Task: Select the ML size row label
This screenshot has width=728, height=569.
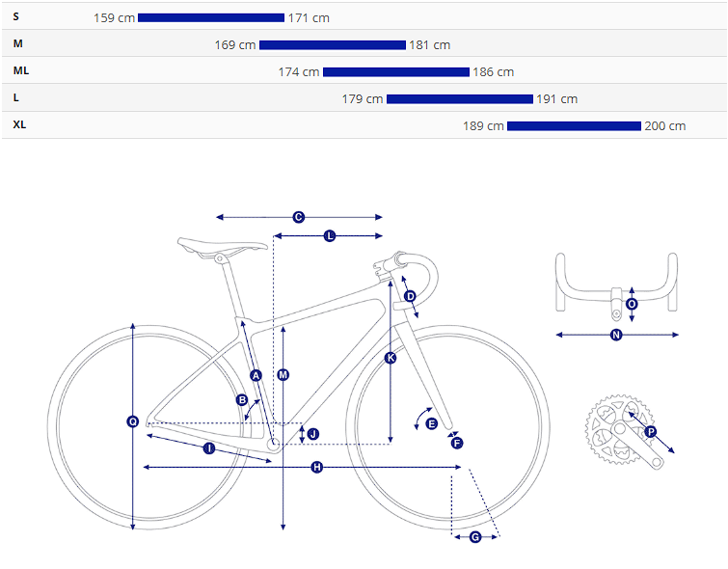Action: coord(21,71)
